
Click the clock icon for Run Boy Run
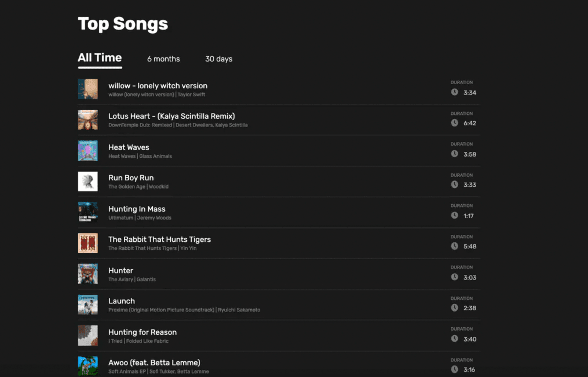tap(454, 184)
